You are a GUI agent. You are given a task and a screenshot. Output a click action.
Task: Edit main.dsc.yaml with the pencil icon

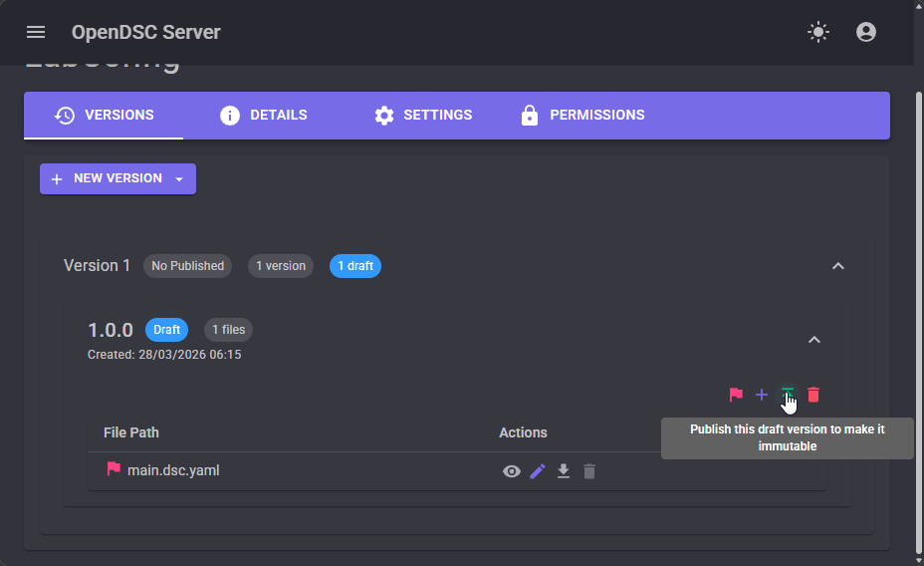click(x=538, y=471)
